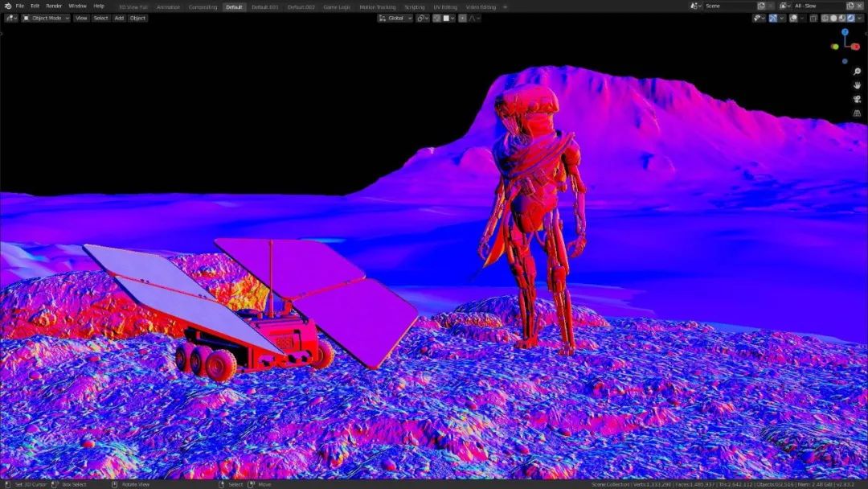Screen dimensions: 868x489
Task: Click the plus to add a workspace
Action: [506, 6]
